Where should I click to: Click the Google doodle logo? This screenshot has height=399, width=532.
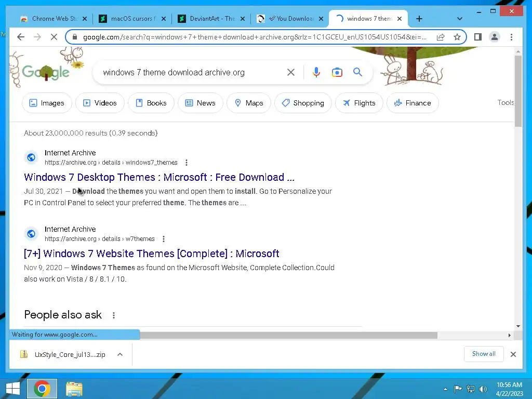coord(46,72)
